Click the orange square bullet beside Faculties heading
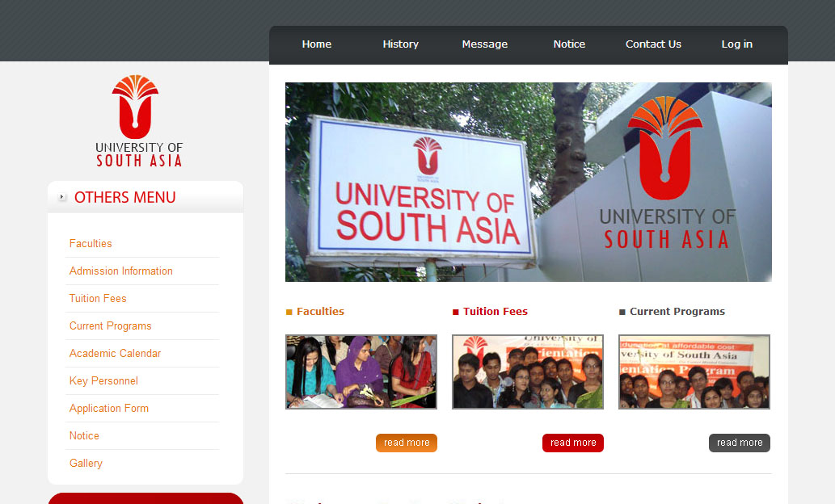This screenshot has width=835, height=504. [289, 312]
